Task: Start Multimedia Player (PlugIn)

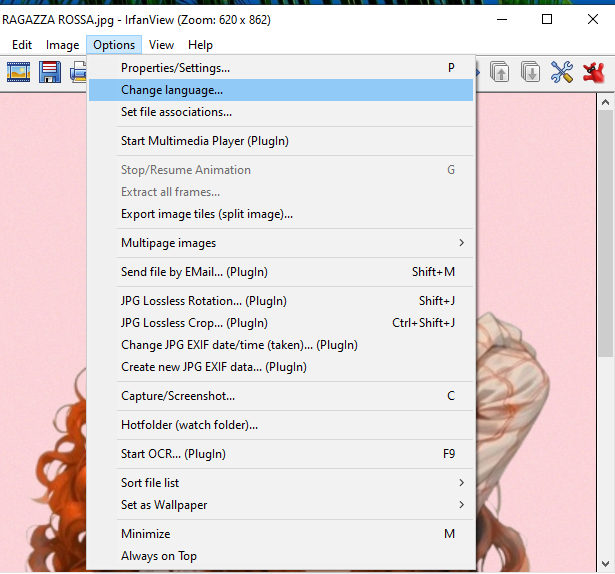Action: pos(281,141)
